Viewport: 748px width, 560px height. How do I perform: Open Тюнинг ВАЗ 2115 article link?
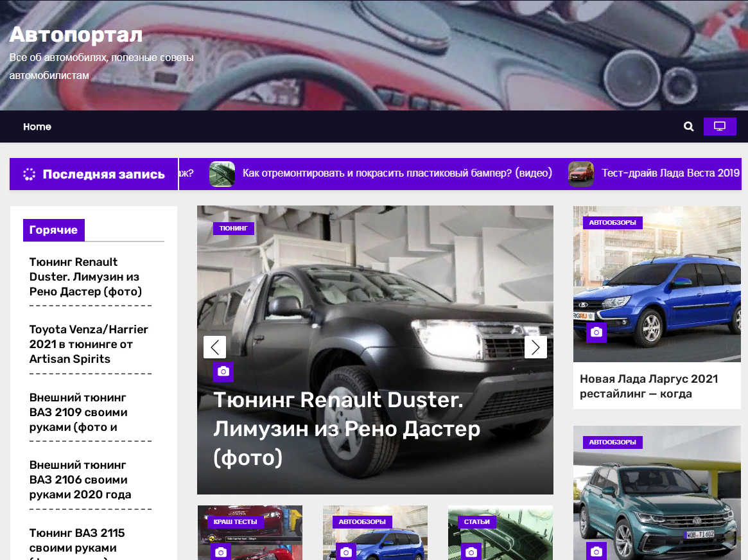tap(77, 544)
